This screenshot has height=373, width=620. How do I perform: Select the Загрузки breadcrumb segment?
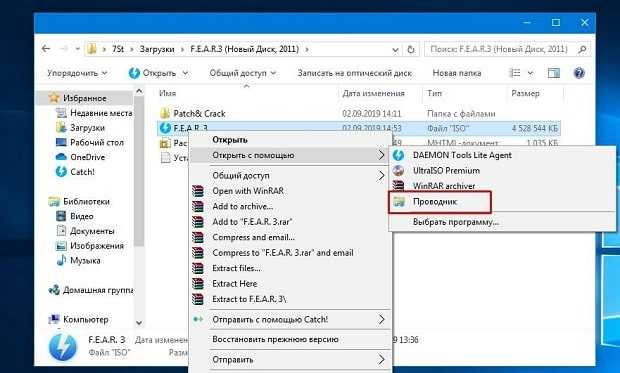click(157, 49)
